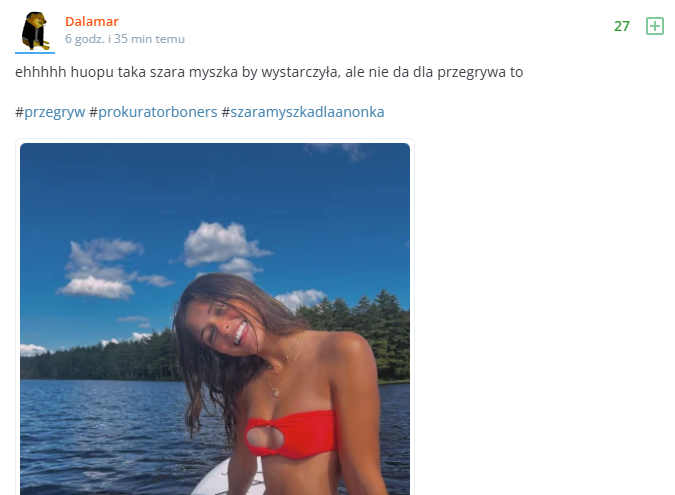This screenshot has height=495, width=675.
Task: Click the blue underline beneath the avatar
Action: [35, 53]
